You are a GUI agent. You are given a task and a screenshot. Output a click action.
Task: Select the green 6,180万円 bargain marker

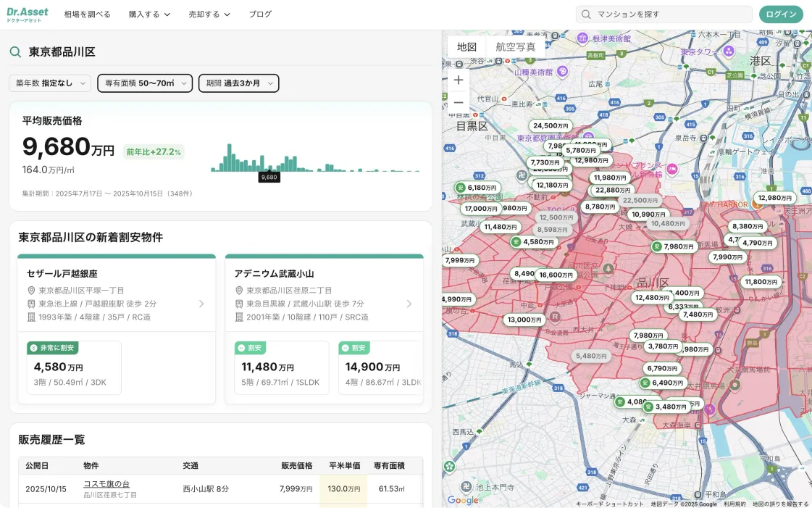click(477, 188)
